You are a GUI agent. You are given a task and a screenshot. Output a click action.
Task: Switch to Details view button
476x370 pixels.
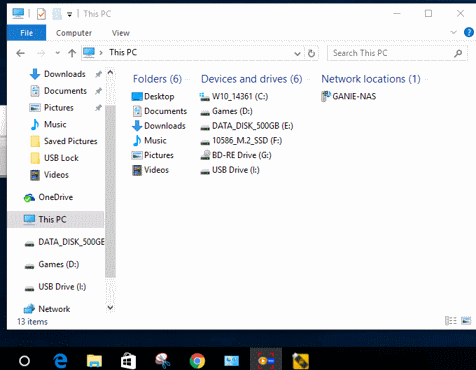[x=451, y=321]
